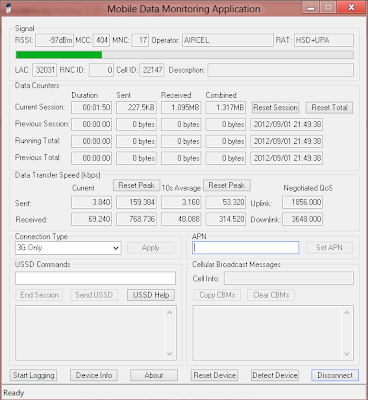Screen dimensions: 368x400
Task: Click Running Total timestamp field
Action: (x=286, y=141)
